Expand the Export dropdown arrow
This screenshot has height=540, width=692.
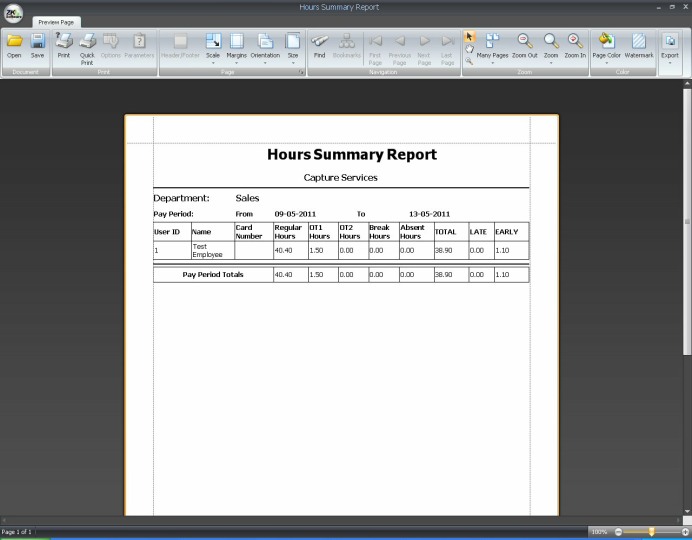[670, 63]
